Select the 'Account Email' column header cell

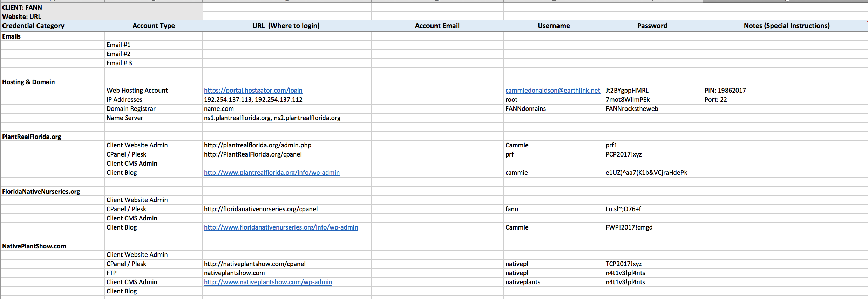(437, 26)
